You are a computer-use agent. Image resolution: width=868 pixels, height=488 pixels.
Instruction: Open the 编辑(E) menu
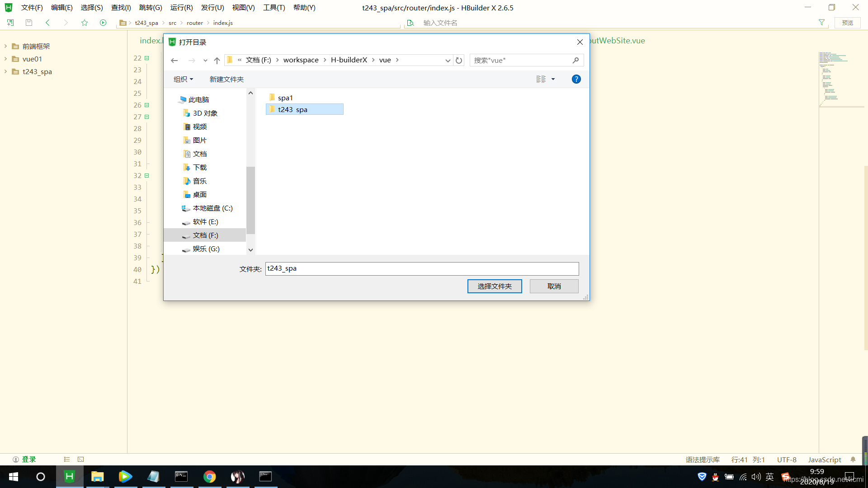[61, 8]
